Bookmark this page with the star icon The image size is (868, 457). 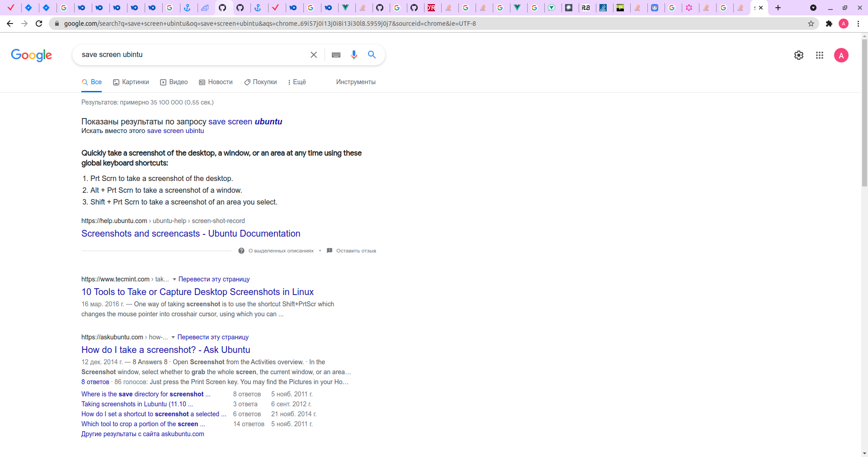811,24
